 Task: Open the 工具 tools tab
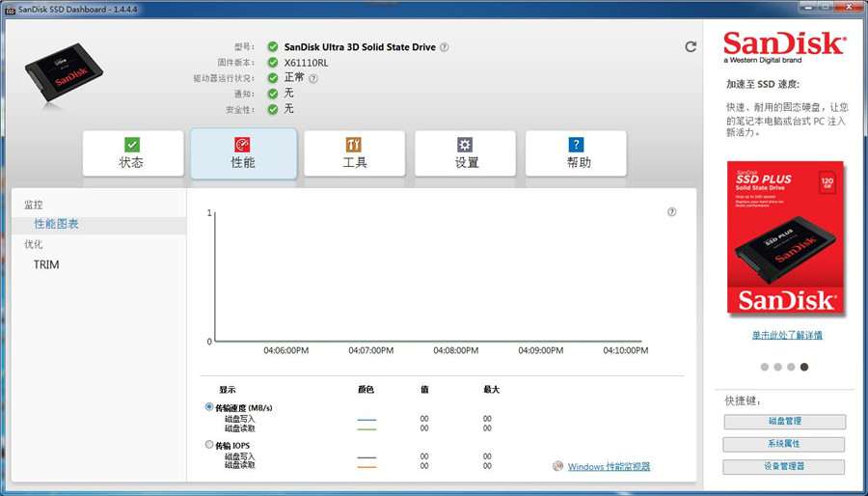(x=355, y=153)
